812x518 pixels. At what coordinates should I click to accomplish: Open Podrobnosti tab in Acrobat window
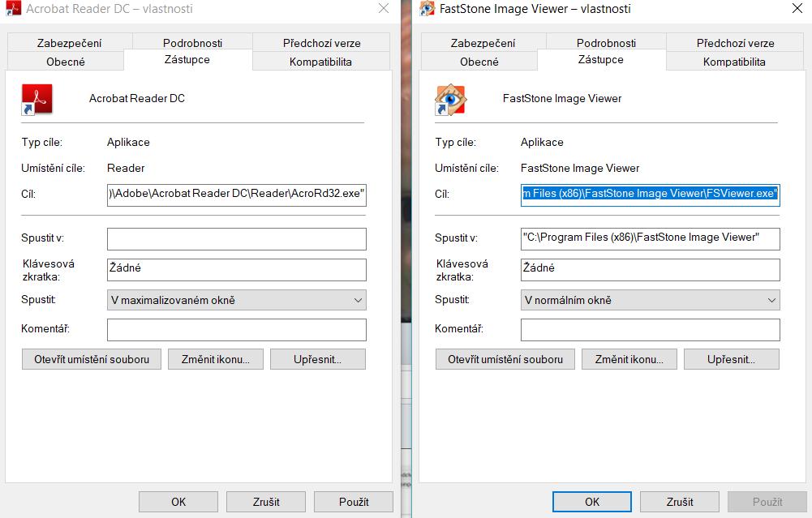(x=192, y=43)
